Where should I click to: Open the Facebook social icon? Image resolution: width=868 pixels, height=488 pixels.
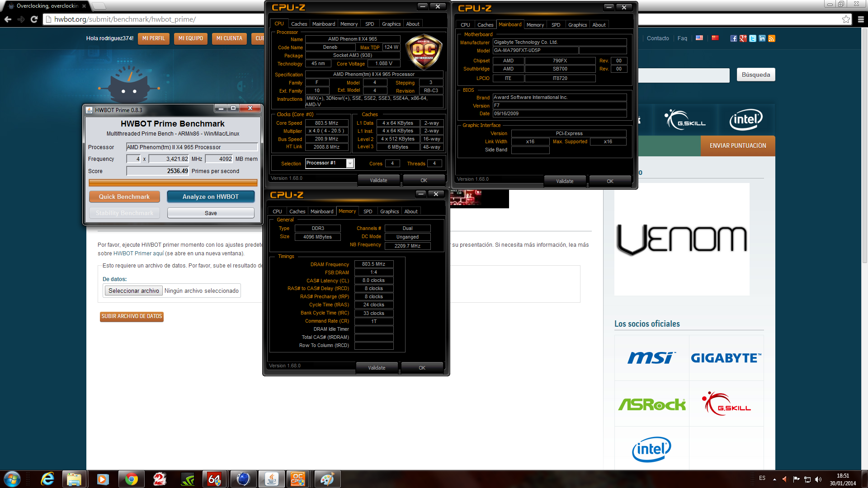pos(733,38)
